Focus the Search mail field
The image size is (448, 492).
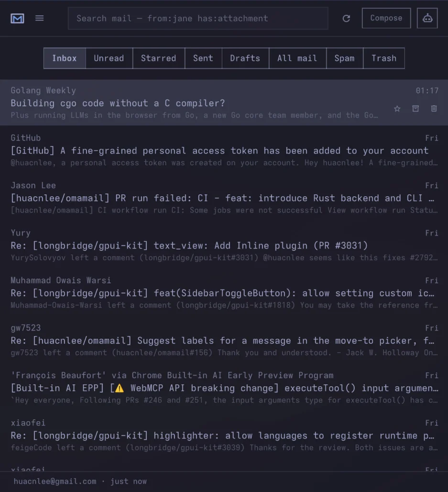[x=198, y=19]
